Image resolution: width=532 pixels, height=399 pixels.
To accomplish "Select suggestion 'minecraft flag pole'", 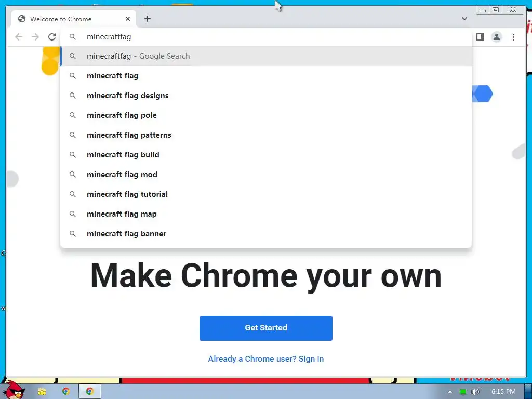I will point(266,115).
